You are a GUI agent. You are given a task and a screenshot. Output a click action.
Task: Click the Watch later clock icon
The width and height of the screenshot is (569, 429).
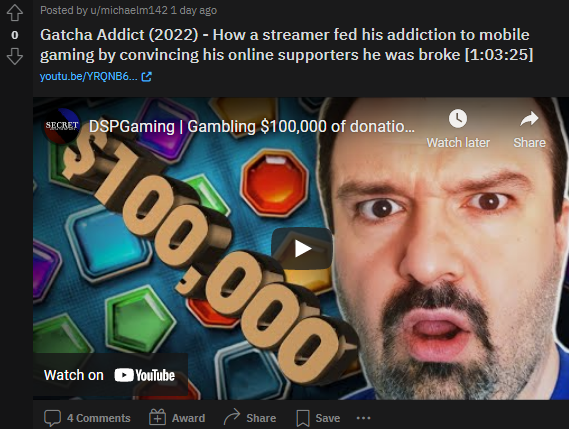458,118
